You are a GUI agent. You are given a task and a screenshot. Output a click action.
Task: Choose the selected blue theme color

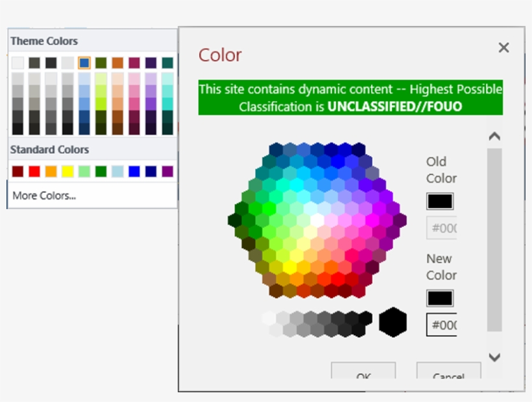[x=84, y=63]
